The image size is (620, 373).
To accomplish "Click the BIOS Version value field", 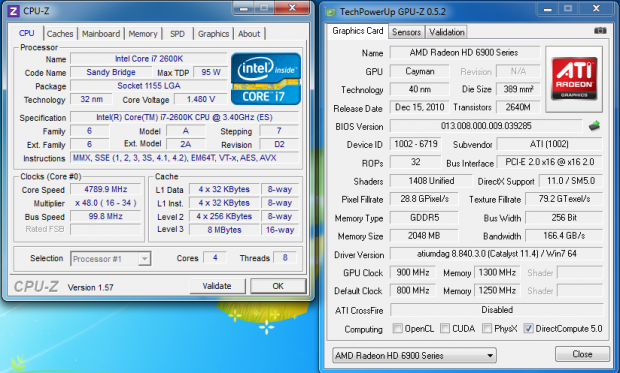I will [x=486, y=126].
